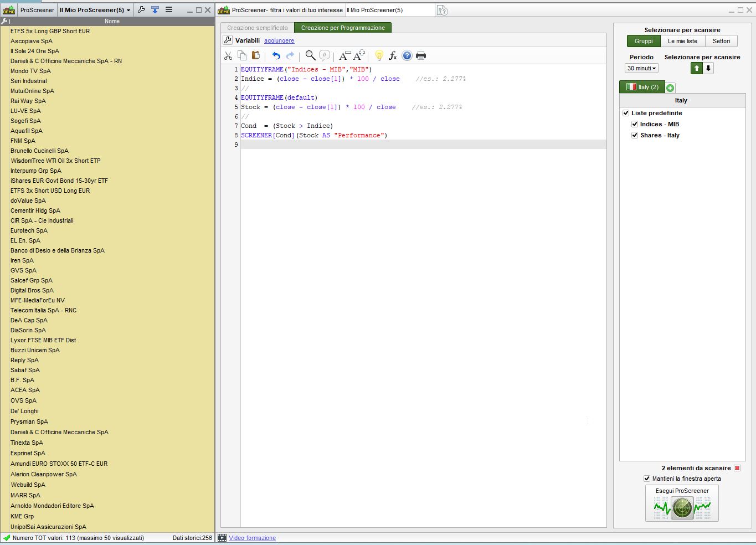The image size is (756, 545).
Task: Click the light bulb icon
Action: pos(379,55)
